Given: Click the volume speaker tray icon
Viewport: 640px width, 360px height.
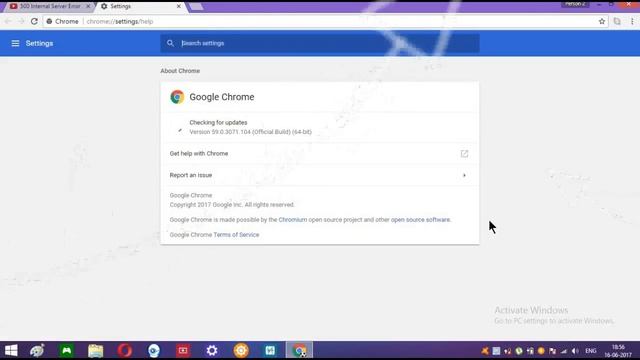Looking at the screenshot, I should 575,351.
